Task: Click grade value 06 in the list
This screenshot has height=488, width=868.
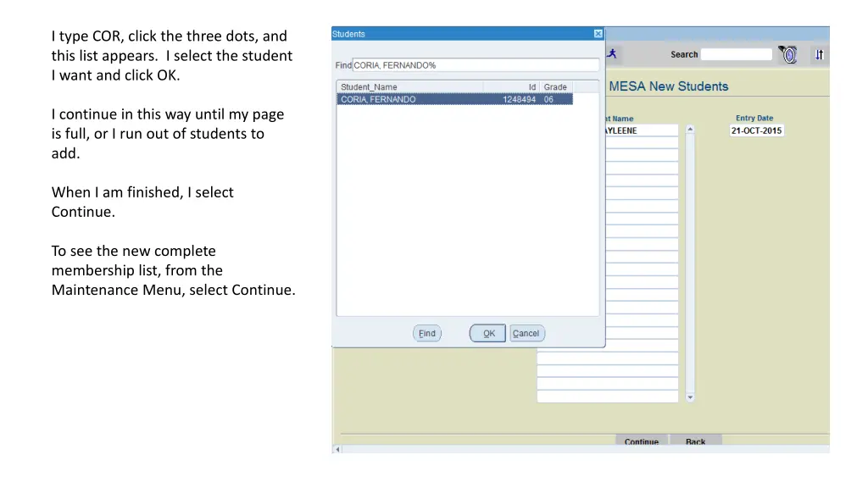Action: [x=548, y=100]
